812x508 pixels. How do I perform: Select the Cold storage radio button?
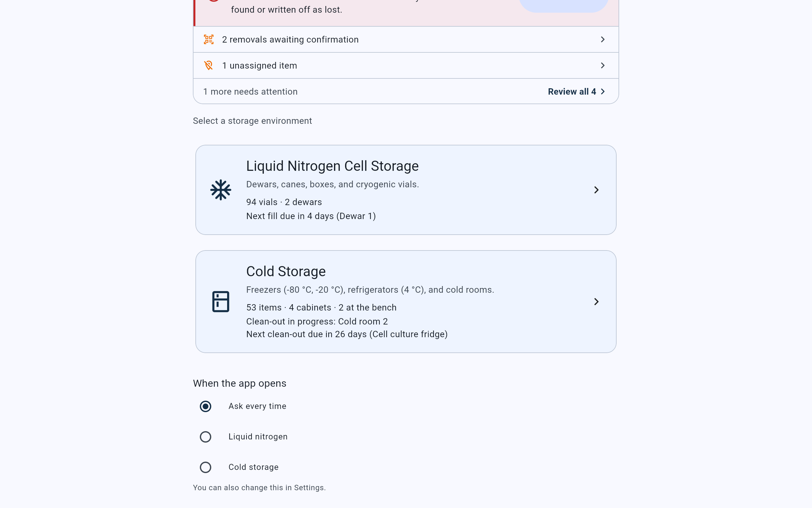pos(205,467)
